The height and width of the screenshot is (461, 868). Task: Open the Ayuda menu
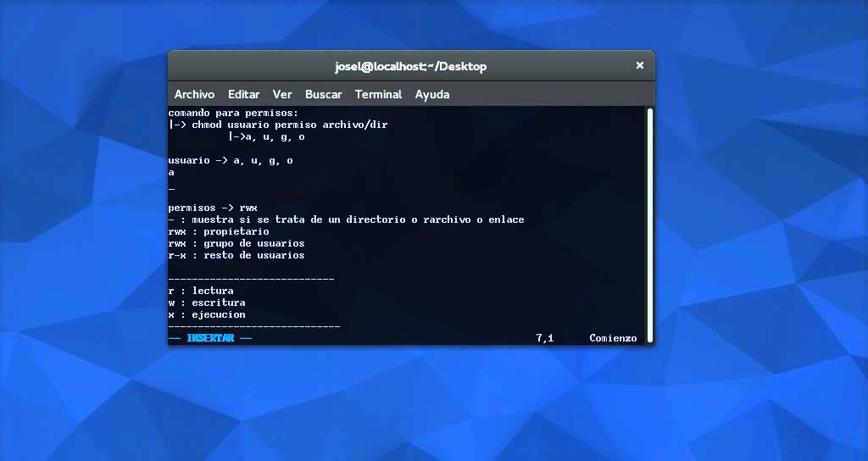[431, 95]
